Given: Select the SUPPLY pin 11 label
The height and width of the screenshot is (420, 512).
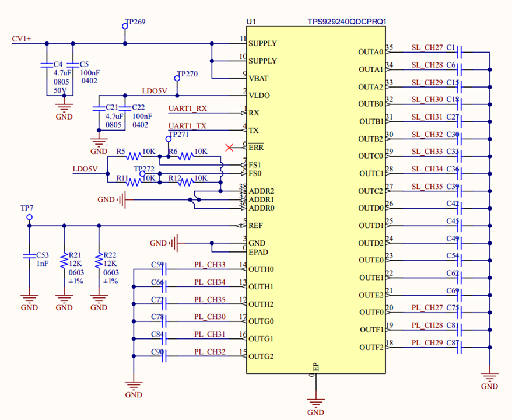Looking at the screenshot, I should click(x=262, y=43).
